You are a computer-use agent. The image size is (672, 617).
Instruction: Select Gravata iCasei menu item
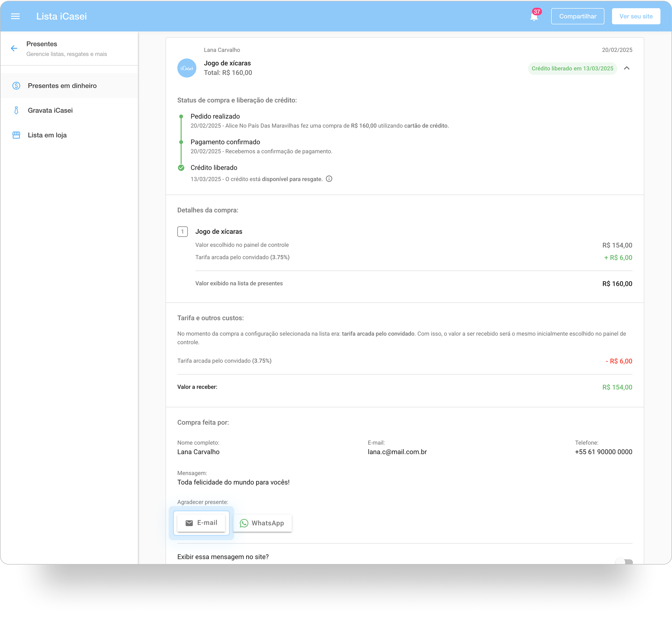click(50, 110)
